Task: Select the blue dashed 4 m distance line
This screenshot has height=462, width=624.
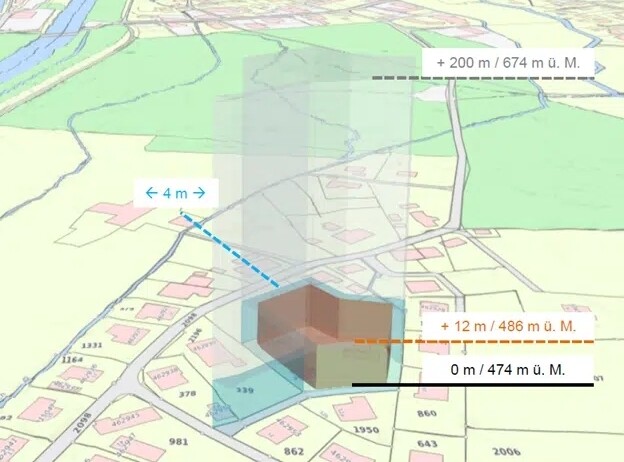Action: pos(228,249)
